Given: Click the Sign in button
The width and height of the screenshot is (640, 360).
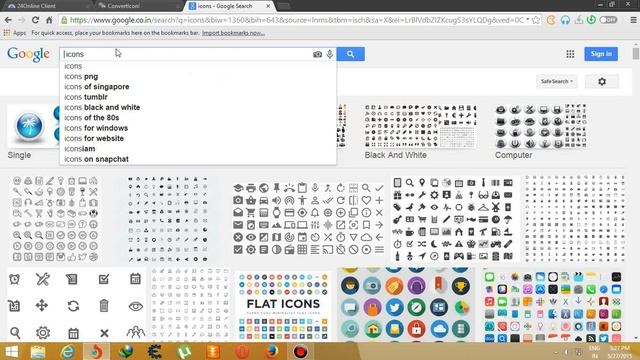Looking at the screenshot, I should click(601, 54).
